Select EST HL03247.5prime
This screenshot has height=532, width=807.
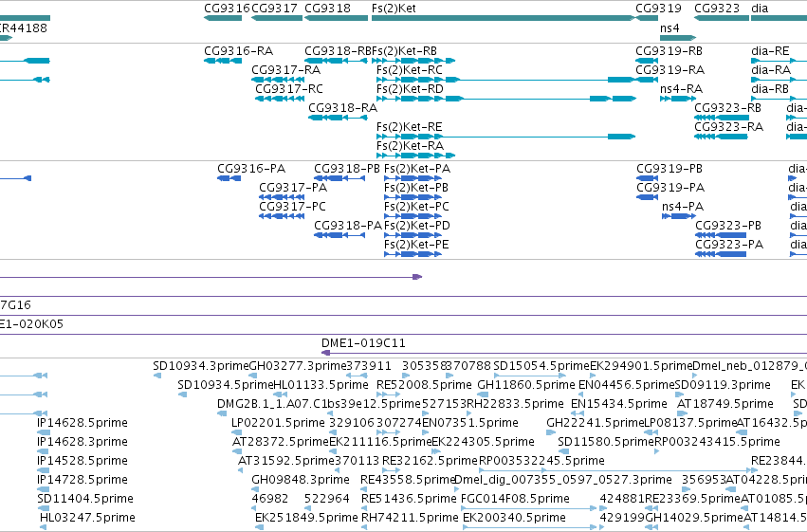[44, 527]
